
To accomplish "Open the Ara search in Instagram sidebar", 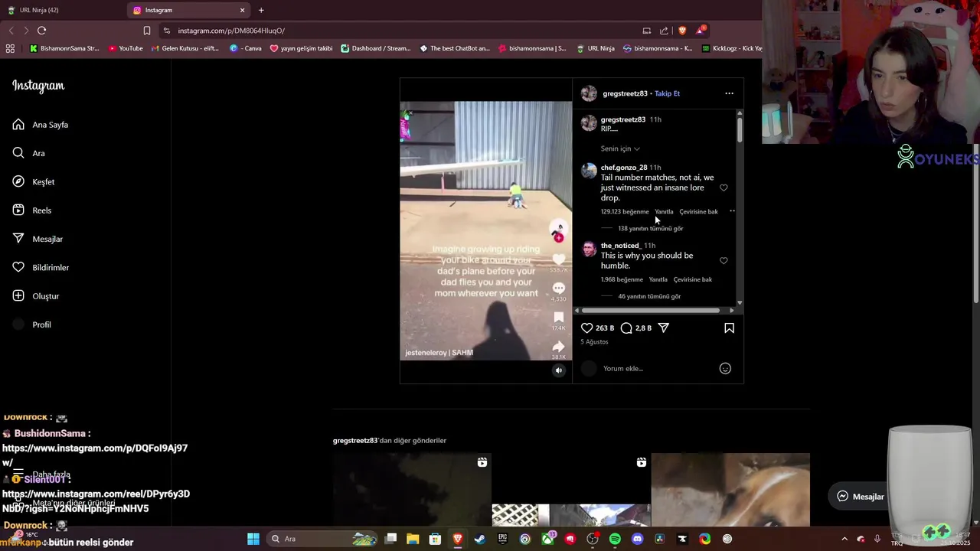I will click(28, 153).
